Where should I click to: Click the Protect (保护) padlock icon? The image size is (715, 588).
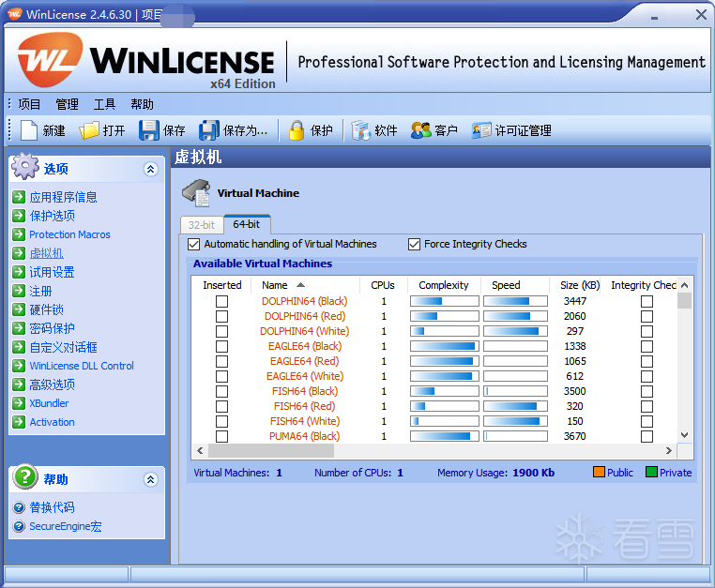tap(297, 130)
